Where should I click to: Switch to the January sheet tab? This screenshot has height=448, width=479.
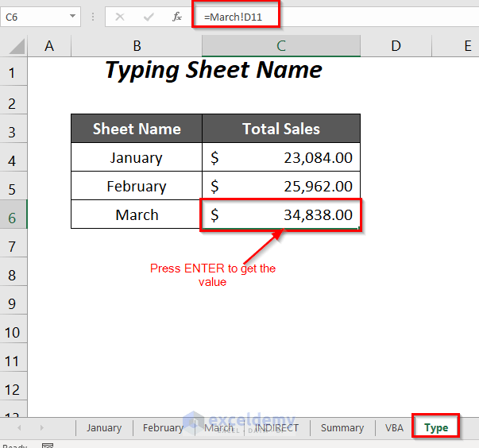pos(104,428)
